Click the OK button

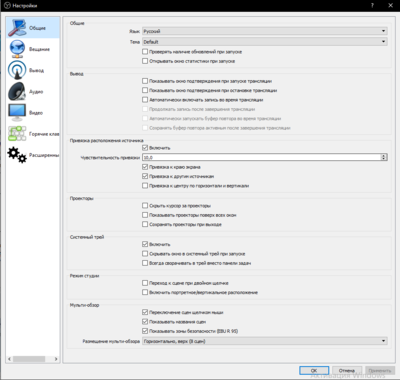pos(314,370)
